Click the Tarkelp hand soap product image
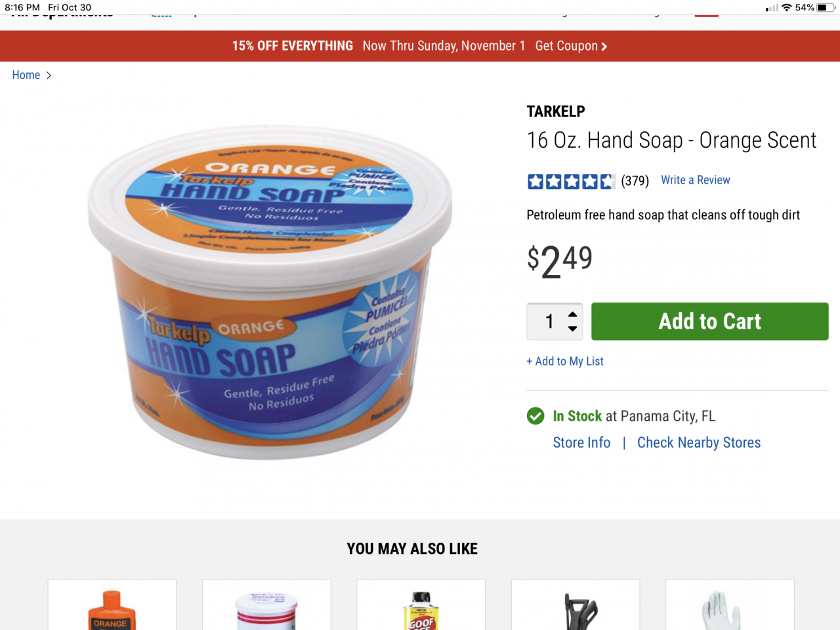Screen dimensions: 840x630 pyautogui.click(x=270, y=292)
